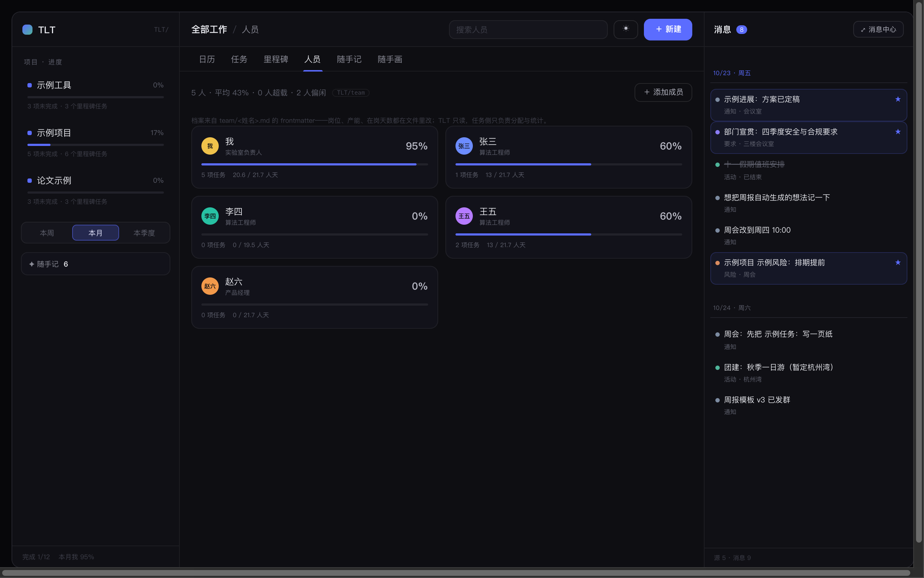Open the 周会改到周四 10:00 message
This screenshot has width=924, height=578.
[808, 236]
